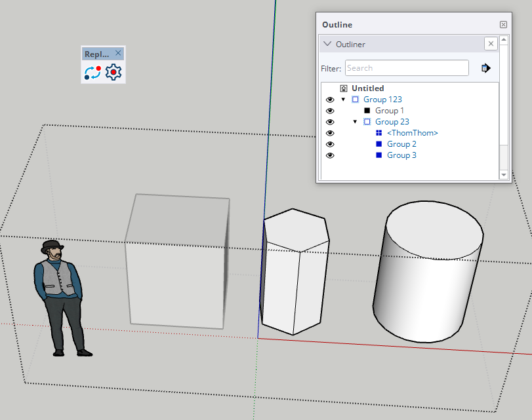Collapse the Group 23 tree node

tap(355, 122)
